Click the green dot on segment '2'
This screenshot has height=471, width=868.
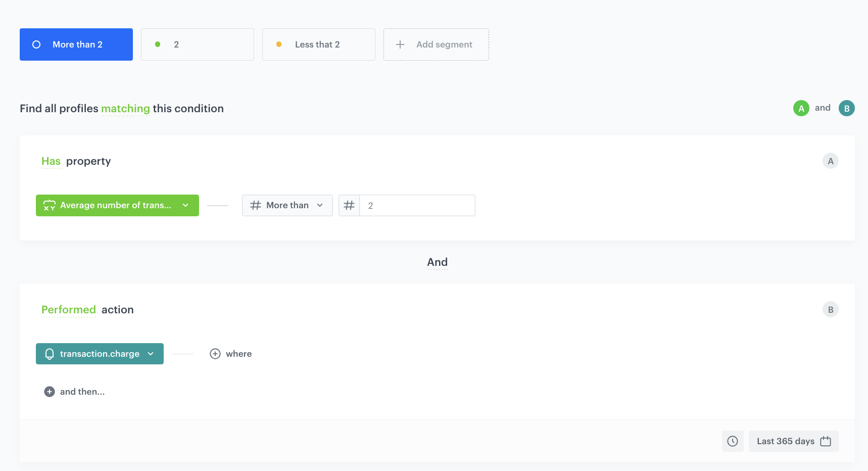point(158,44)
